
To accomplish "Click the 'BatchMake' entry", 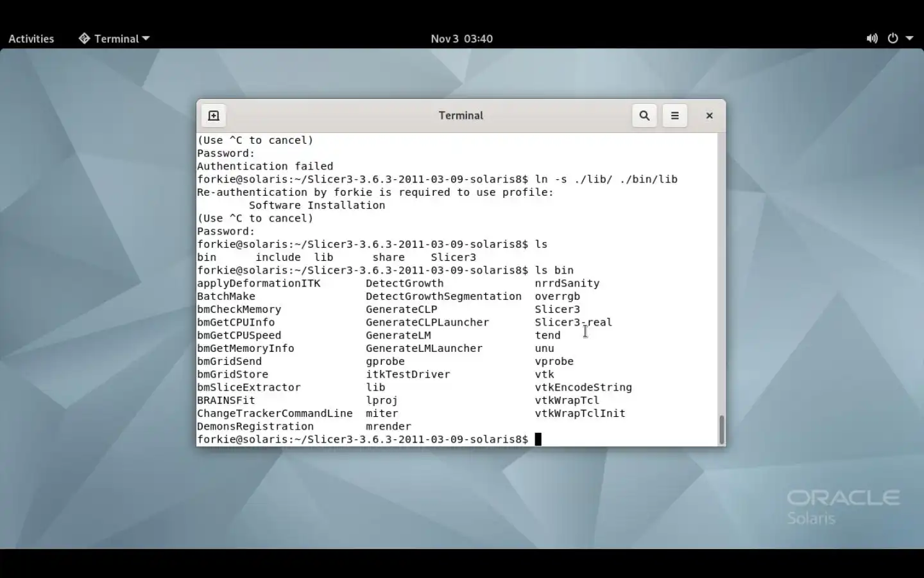I will (x=226, y=296).
